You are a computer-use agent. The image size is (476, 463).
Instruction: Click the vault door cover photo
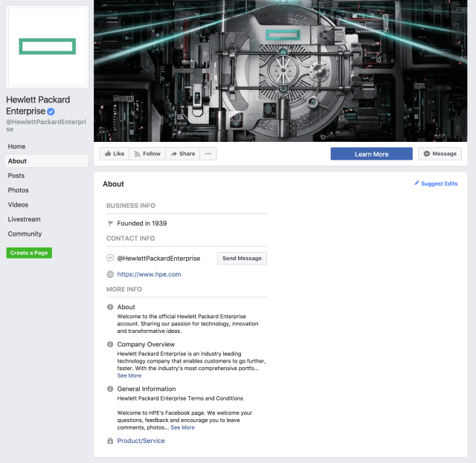click(280, 71)
